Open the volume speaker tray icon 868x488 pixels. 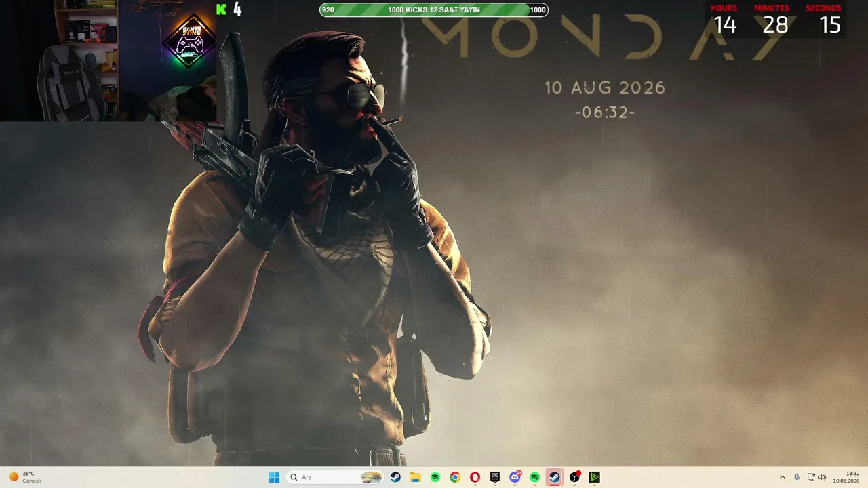tap(823, 477)
